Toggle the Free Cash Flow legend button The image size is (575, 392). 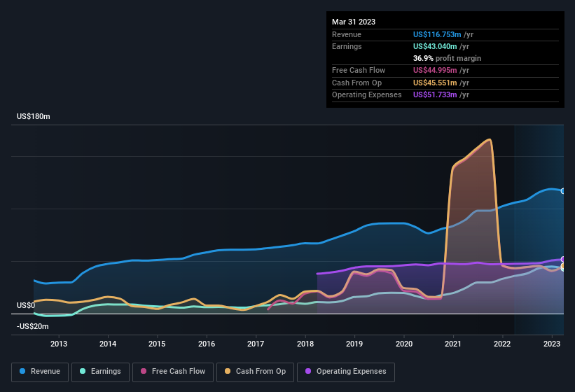(173, 372)
